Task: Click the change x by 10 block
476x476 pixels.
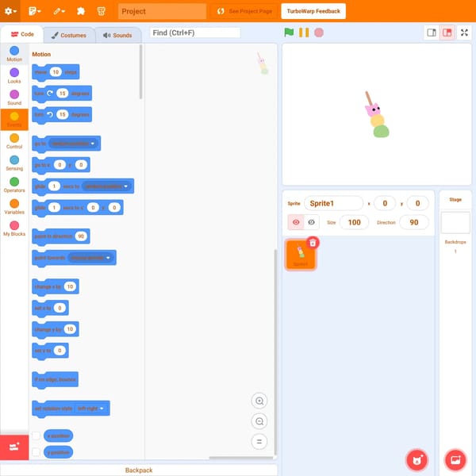Action: click(x=56, y=287)
